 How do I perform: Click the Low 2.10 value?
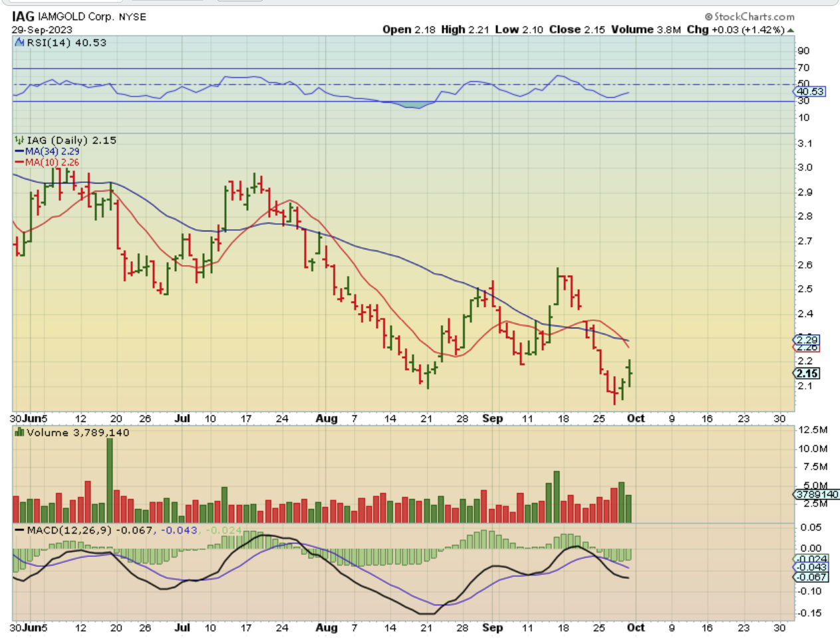519,29
